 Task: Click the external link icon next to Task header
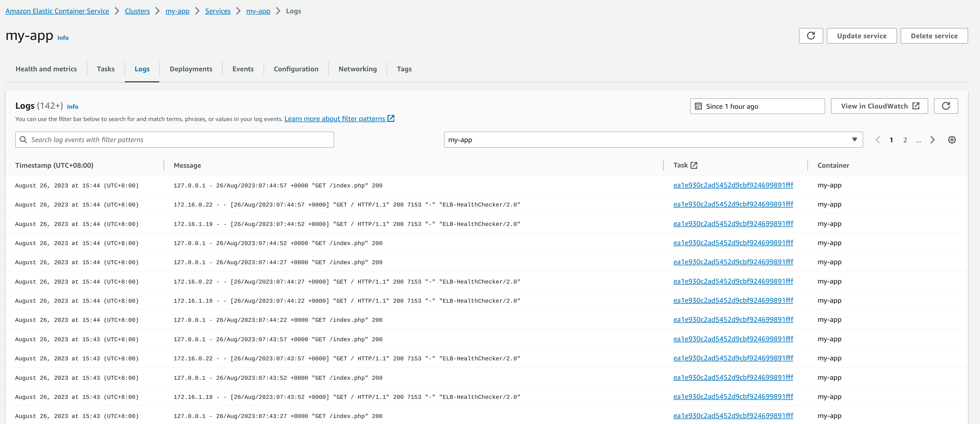point(694,165)
